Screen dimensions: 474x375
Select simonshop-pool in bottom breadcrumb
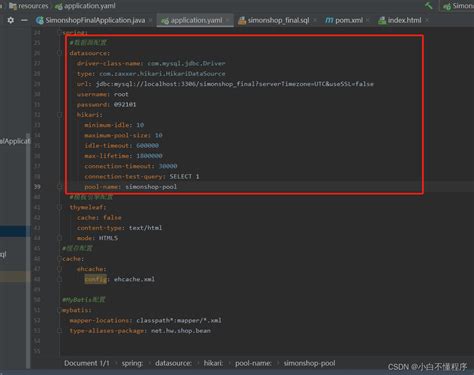click(309, 363)
